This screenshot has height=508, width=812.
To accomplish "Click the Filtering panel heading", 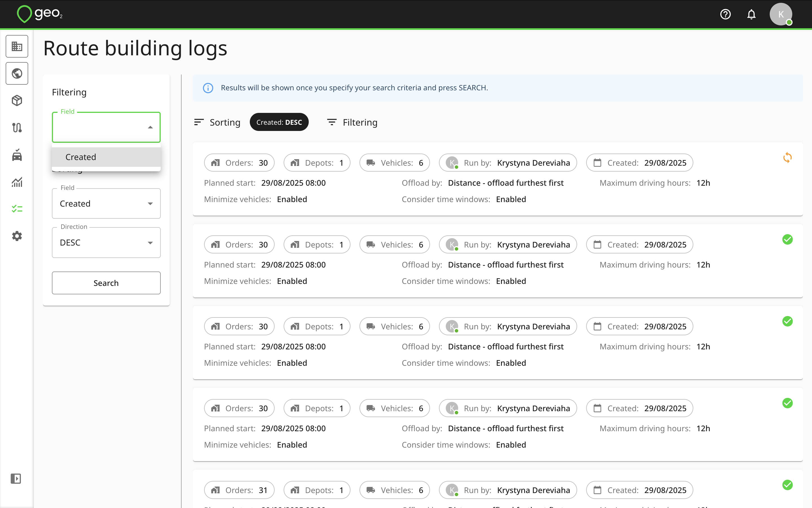I will (x=69, y=92).
